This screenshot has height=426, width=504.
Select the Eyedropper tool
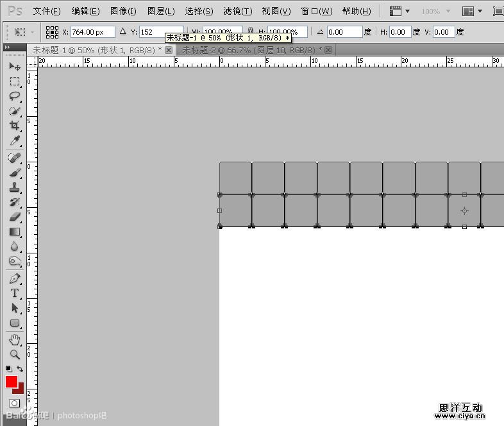tap(14, 141)
